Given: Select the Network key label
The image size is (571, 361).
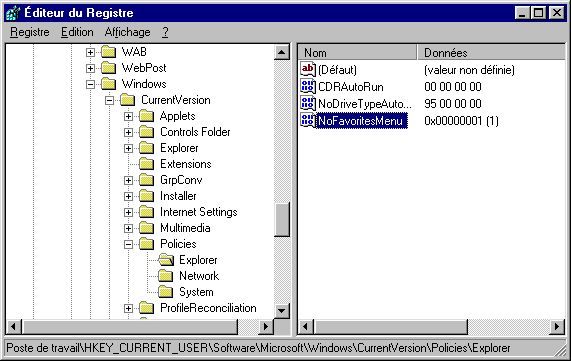Looking at the screenshot, I should coord(199,276).
